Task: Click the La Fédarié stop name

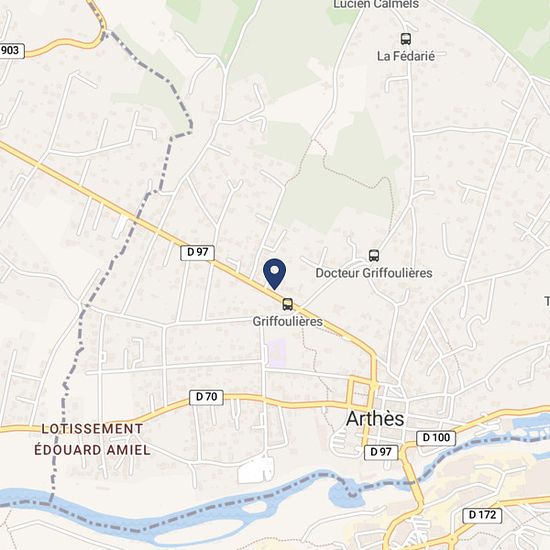Action: pos(406,56)
